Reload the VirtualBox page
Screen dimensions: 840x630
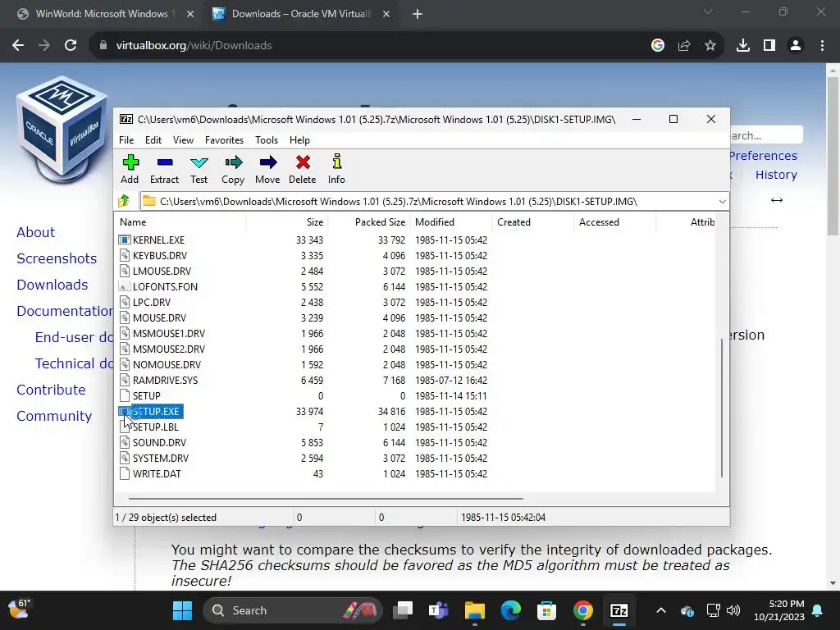pos(71,46)
